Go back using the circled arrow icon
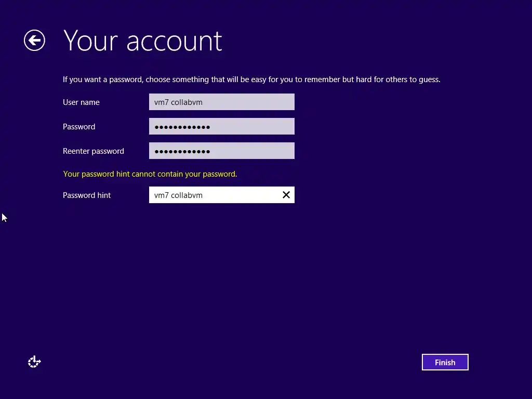Viewport: 532px width, 399px height. tap(34, 41)
